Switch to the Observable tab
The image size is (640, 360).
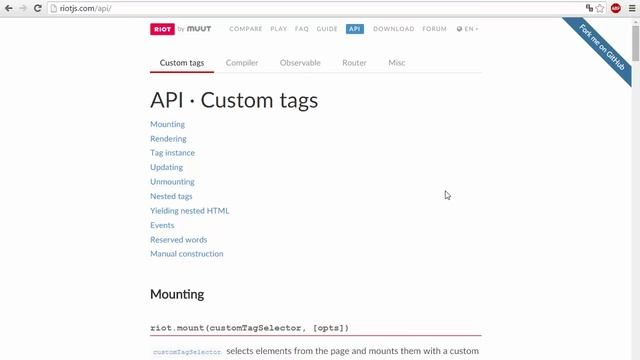tap(300, 63)
